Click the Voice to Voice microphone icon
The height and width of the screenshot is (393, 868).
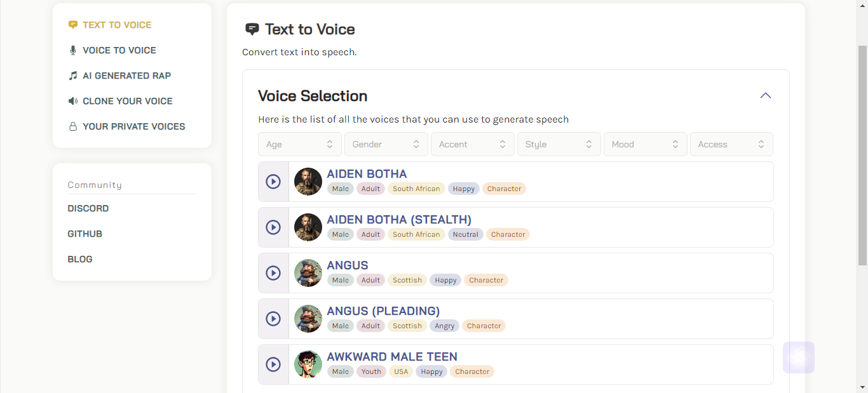point(73,50)
